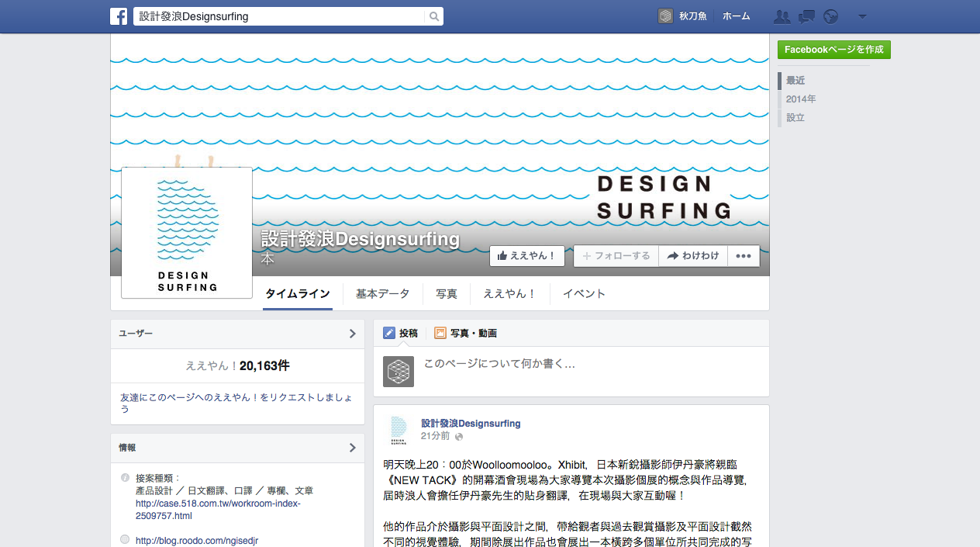Image resolution: width=980 pixels, height=547 pixels.
Task: Click the ええやん！20,163件 count
Action: coord(237,365)
